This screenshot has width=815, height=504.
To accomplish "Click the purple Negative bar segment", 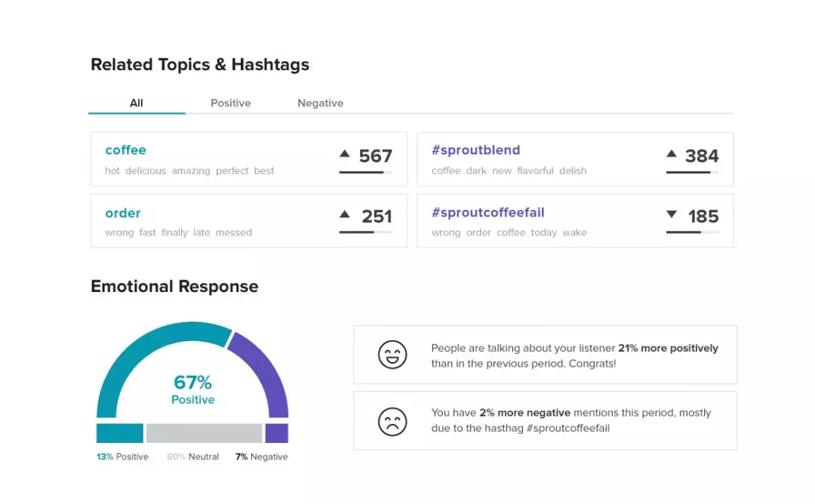I will click(x=276, y=433).
